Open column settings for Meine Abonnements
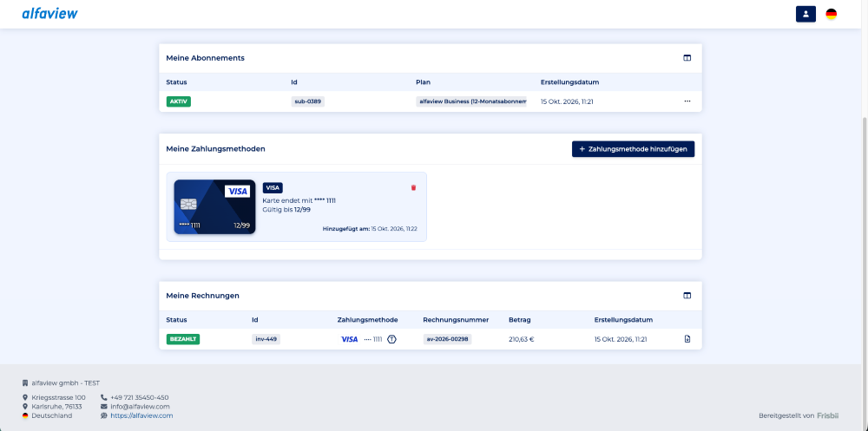The width and height of the screenshot is (868, 431). coord(687,57)
